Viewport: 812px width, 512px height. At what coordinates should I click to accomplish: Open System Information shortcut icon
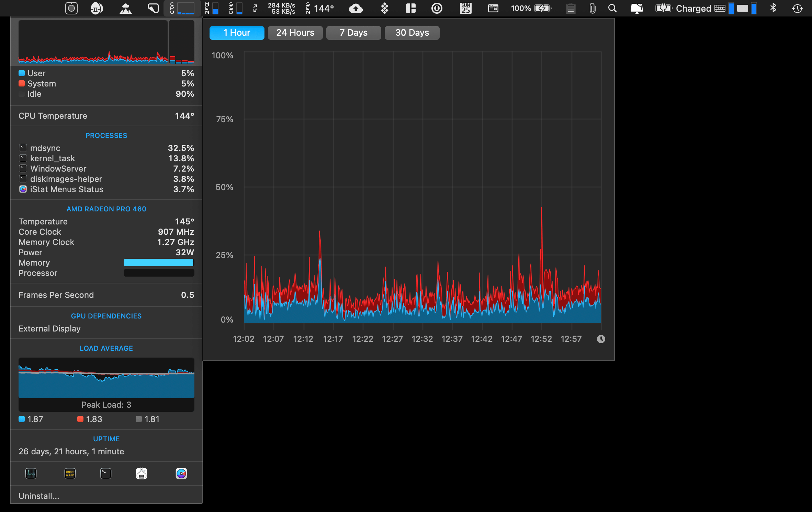[142, 474]
